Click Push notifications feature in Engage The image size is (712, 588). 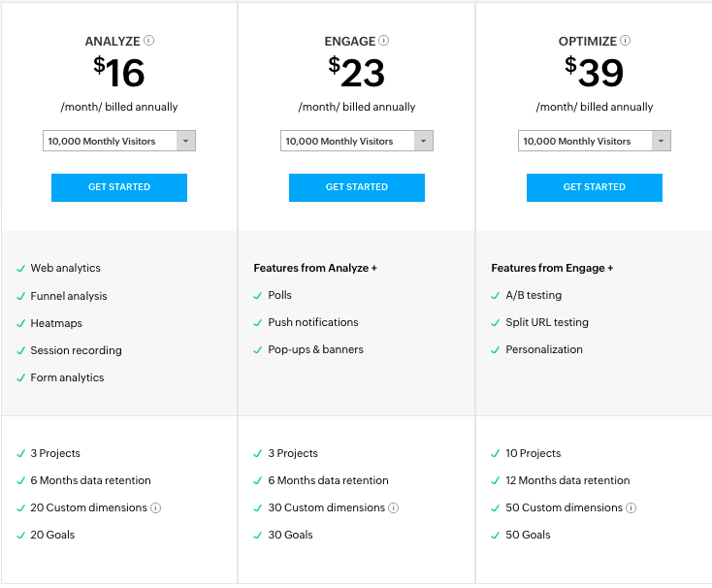313,322
